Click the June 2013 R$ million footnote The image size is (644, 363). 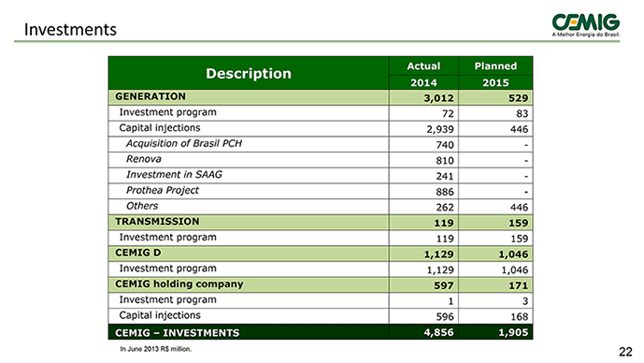click(x=156, y=349)
